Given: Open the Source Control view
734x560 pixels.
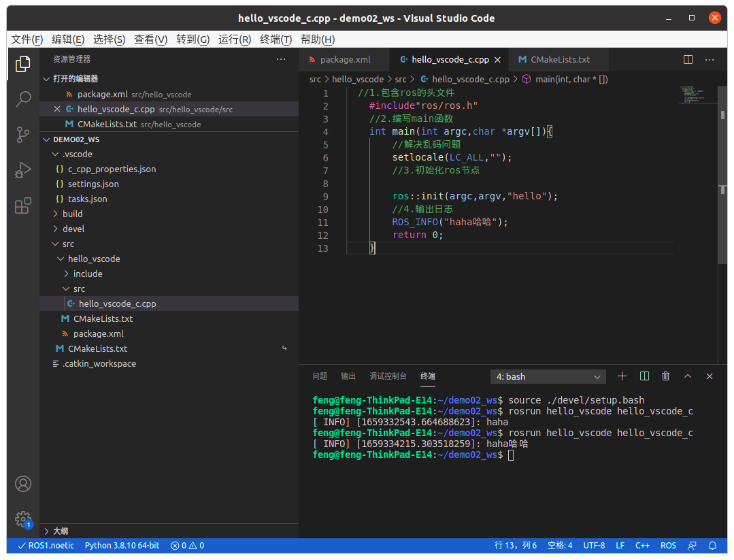Looking at the screenshot, I should [x=23, y=135].
